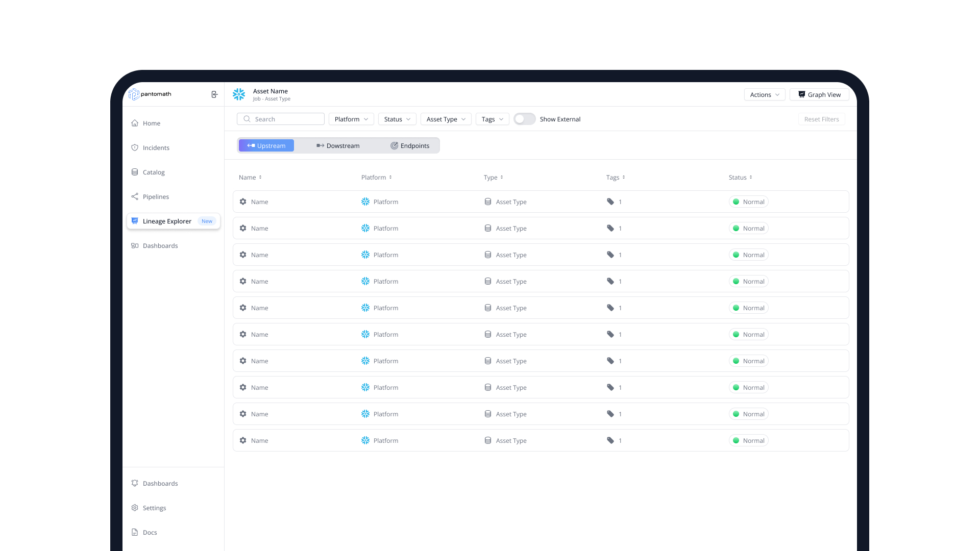This screenshot has height=551, width=980.
Task: Click the Asset Name title
Action: pyautogui.click(x=271, y=91)
